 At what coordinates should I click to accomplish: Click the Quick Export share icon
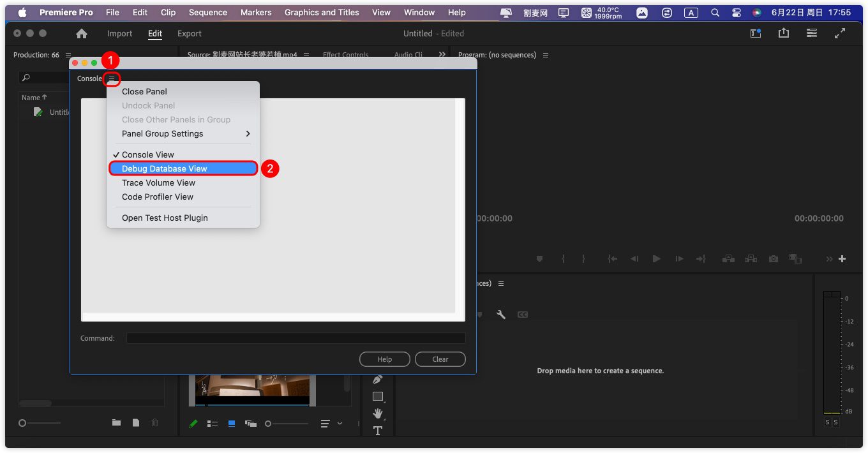tap(783, 33)
